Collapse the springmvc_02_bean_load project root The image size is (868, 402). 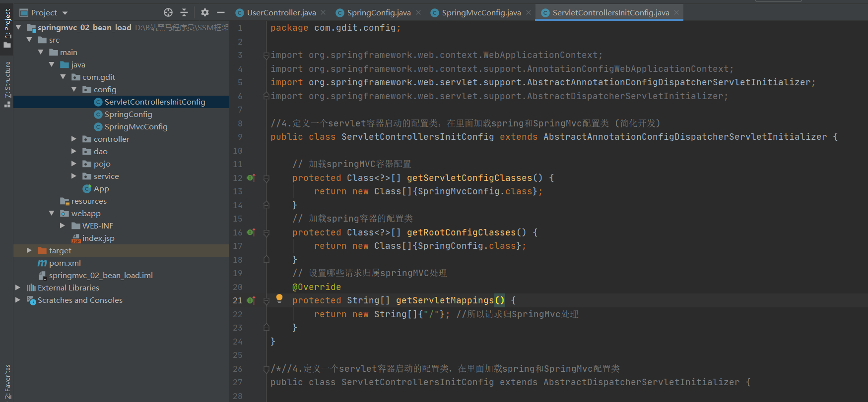[19, 27]
